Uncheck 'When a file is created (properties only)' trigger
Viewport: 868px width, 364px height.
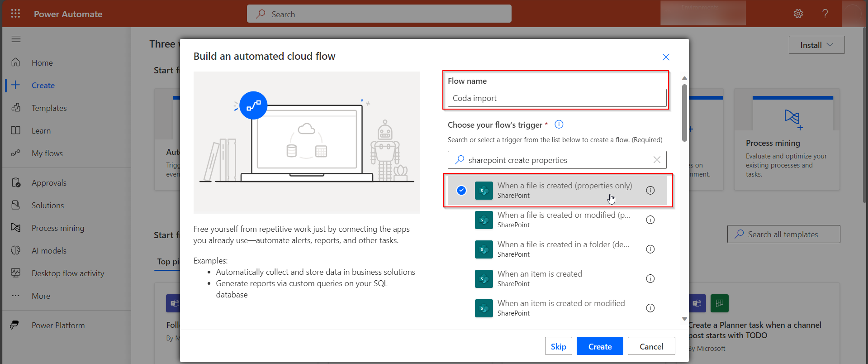(x=461, y=190)
